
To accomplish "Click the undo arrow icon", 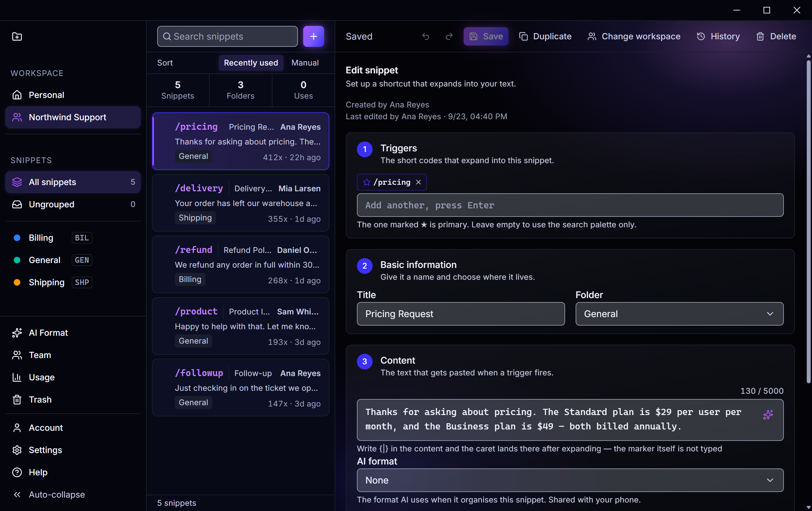I will (426, 36).
